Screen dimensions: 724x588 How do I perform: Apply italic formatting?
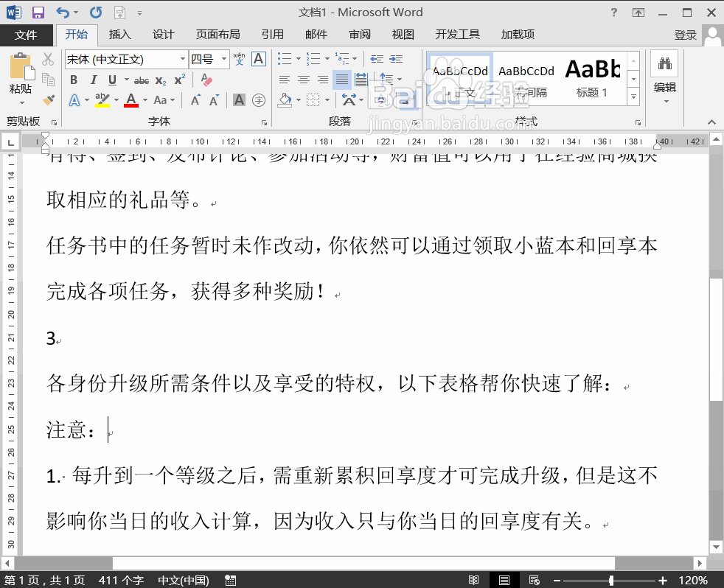point(94,80)
